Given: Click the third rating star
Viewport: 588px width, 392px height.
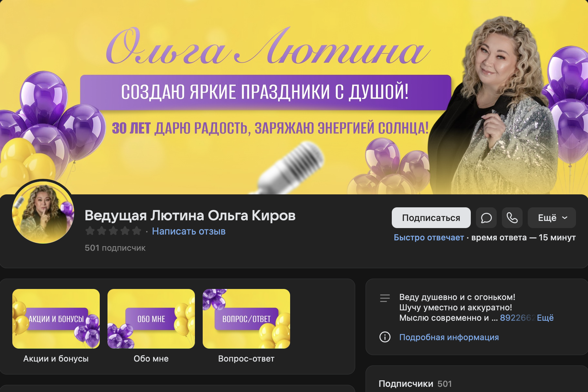Looking at the screenshot, I should pos(113,231).
